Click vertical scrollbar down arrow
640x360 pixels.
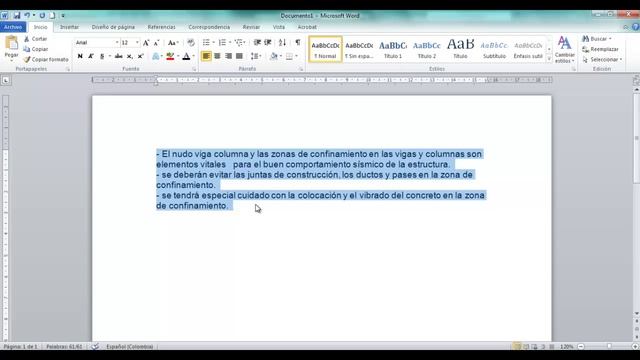636,313
